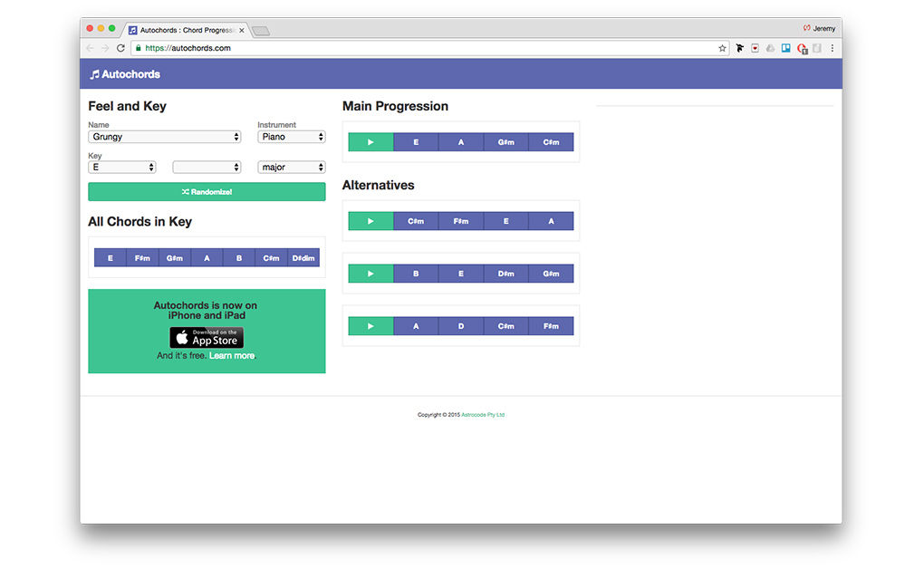
Task: Click the red extension icon with badge
Action: tap(802, 49)
